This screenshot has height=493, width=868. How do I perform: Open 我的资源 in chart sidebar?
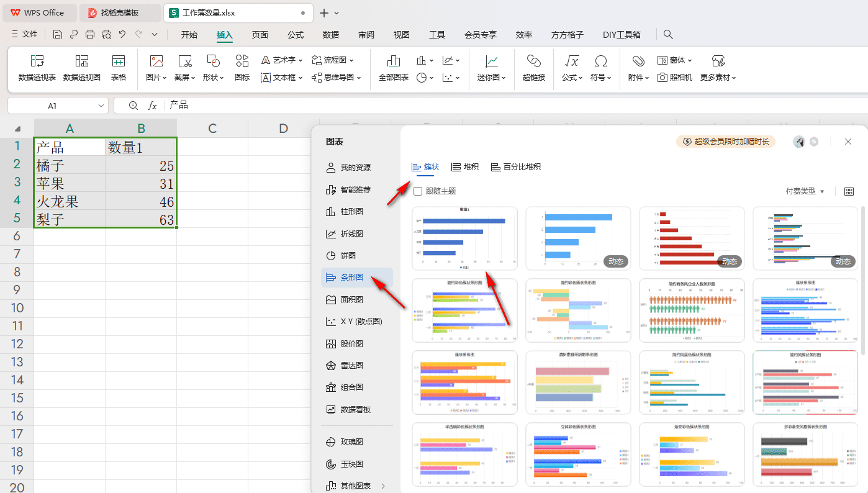point(357,168)
